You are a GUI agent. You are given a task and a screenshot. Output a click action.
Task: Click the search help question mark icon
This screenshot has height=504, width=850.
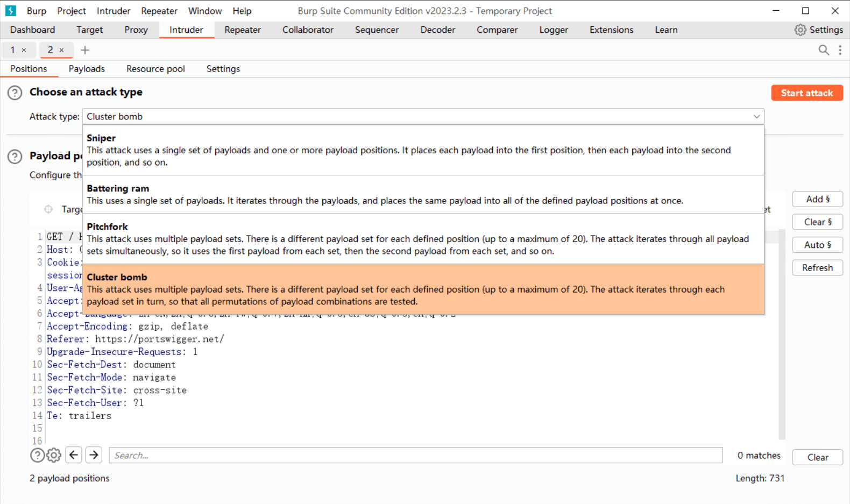(37, 456)
